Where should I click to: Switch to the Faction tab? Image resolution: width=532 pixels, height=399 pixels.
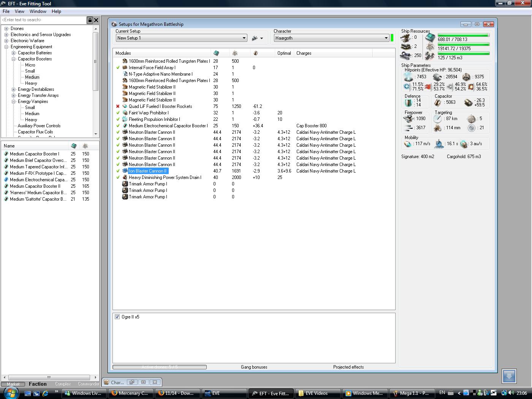pos(38,384)
